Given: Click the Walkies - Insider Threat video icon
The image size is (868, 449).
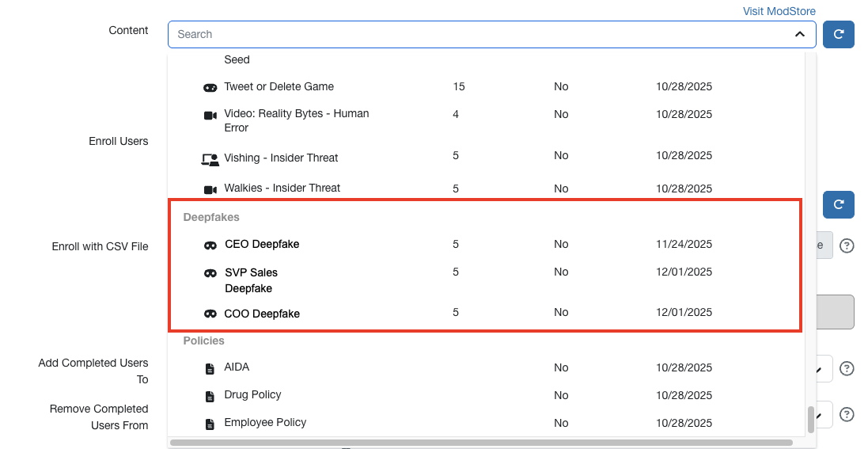Looking at the screenshot, I should 210,190.
